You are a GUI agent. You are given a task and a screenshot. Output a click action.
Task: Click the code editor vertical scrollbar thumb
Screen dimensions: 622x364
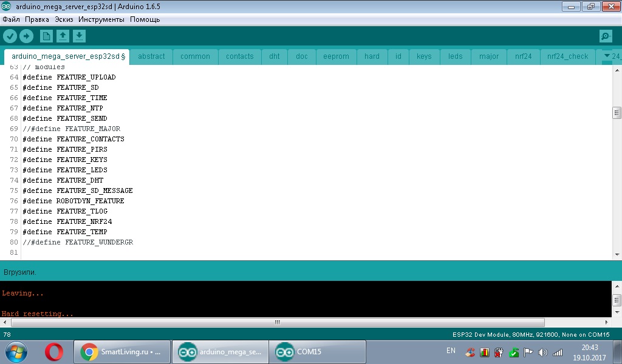(617, 113)
